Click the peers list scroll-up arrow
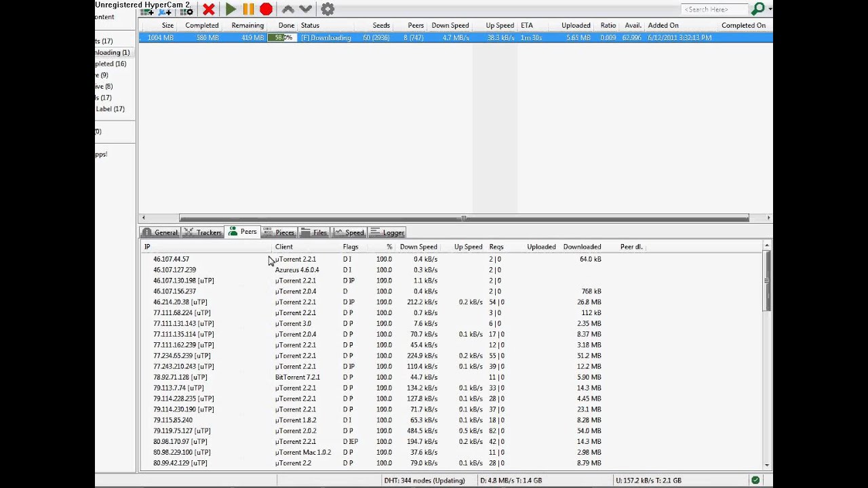The width and height of the screenshot is (868, 488). [768, 245]
